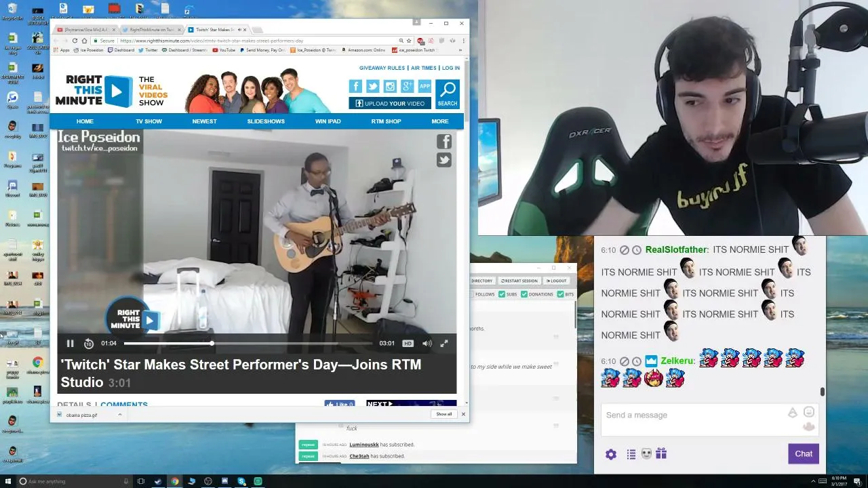The image size is (868, 488).
Task: Open the Windows Start menu
Action: coord(8,481)
